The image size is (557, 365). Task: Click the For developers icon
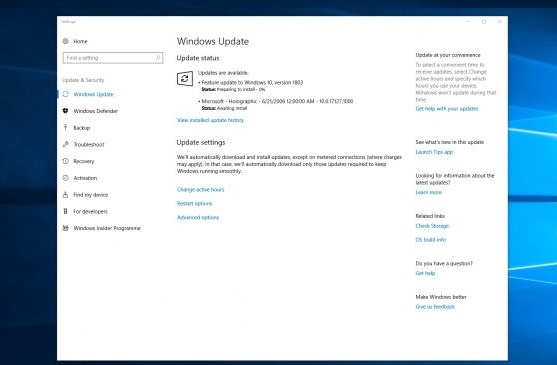coord(65,211)
